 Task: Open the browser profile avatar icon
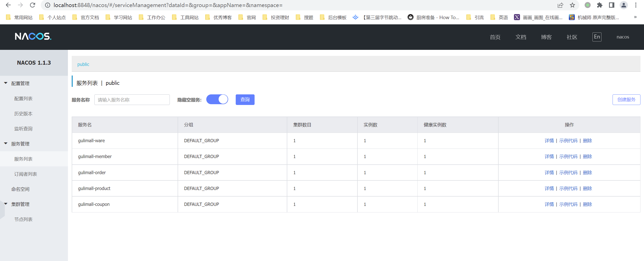click(624, 5)
